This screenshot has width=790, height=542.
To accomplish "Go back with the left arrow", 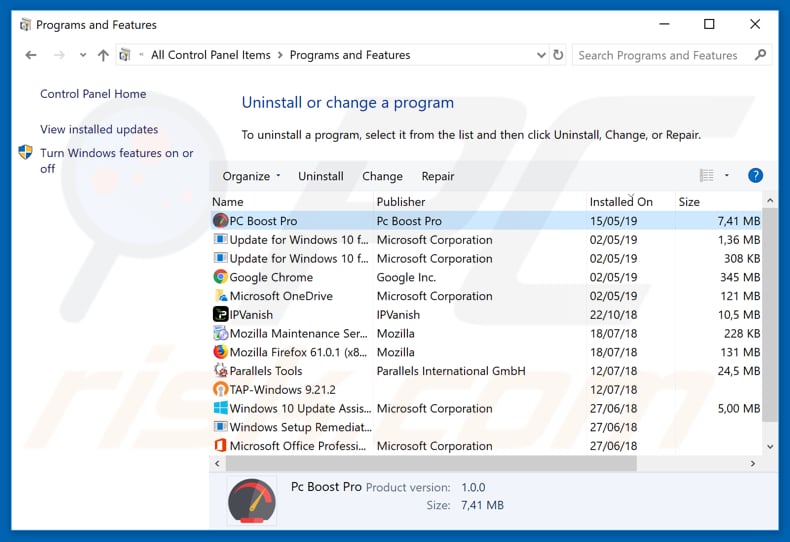I will [31, 55].
